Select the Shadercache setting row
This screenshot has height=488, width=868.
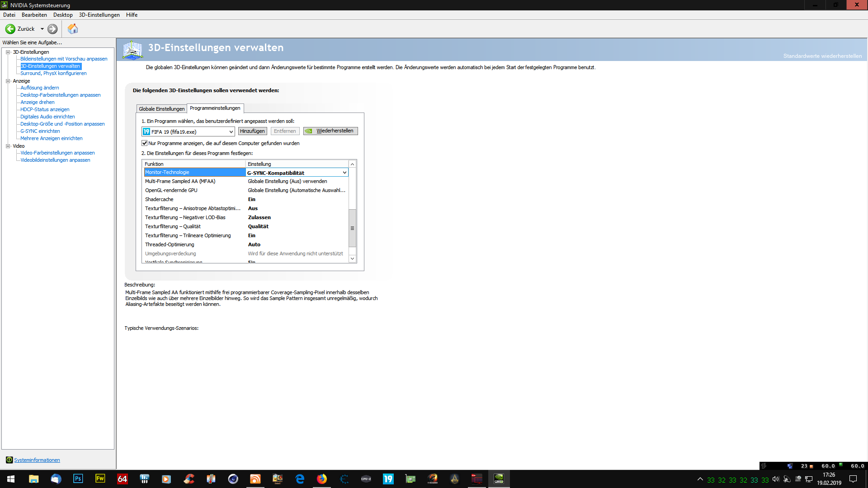pos(246,199)
